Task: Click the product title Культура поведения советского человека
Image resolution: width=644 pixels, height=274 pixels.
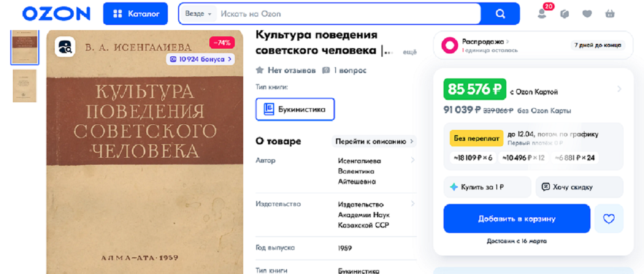Action: coord(324,43)
